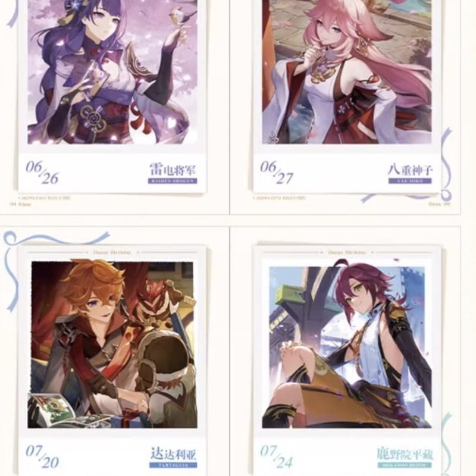Viewport: 476px width, 476px height.
Task: Open the Raiden Shogun purple artwork
Action: click(112, 71)
